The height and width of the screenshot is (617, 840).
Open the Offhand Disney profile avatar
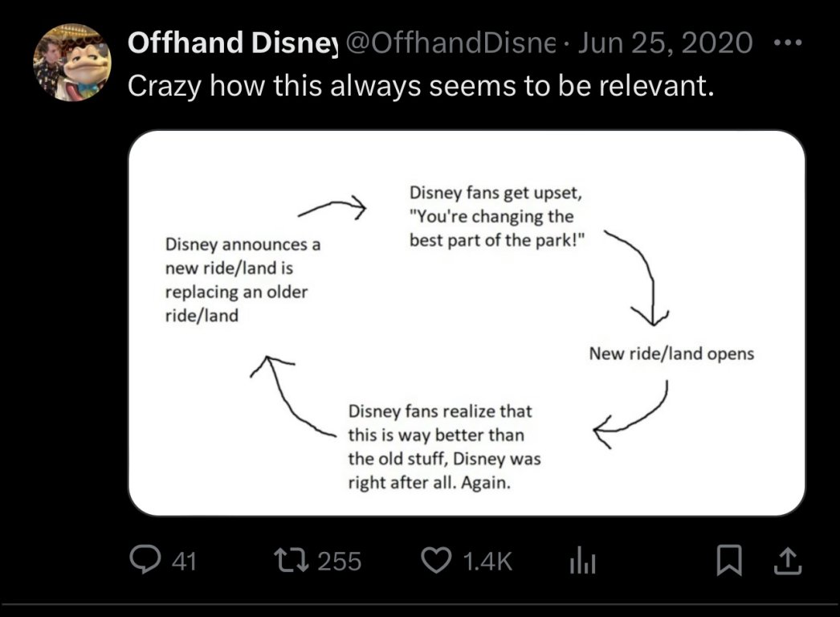coord(71,63)
